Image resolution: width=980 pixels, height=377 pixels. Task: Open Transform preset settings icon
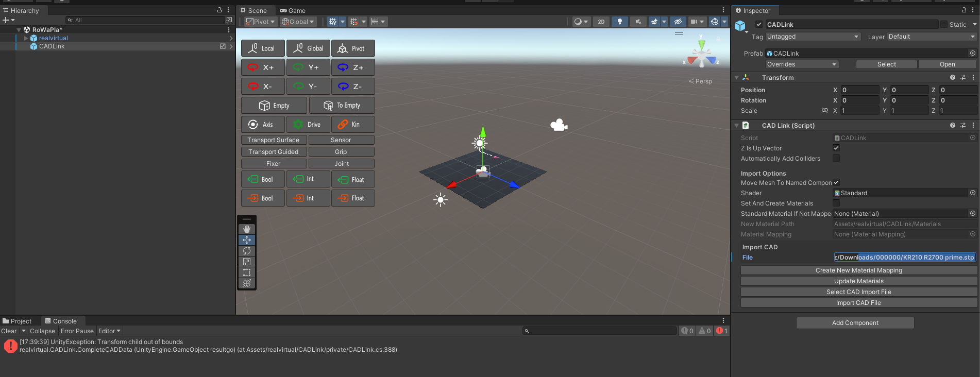click(x=963, y=77)
